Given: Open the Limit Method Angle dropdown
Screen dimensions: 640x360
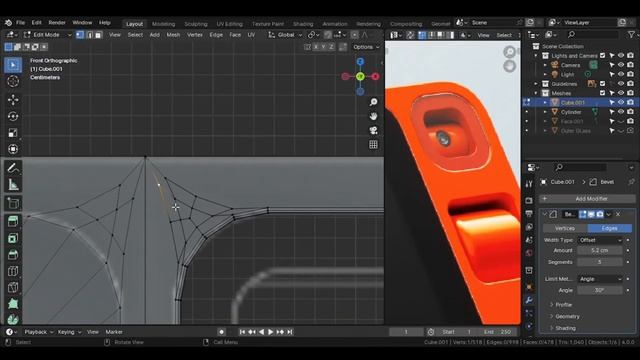Looking at the screenshot, I should pos(600,279).
